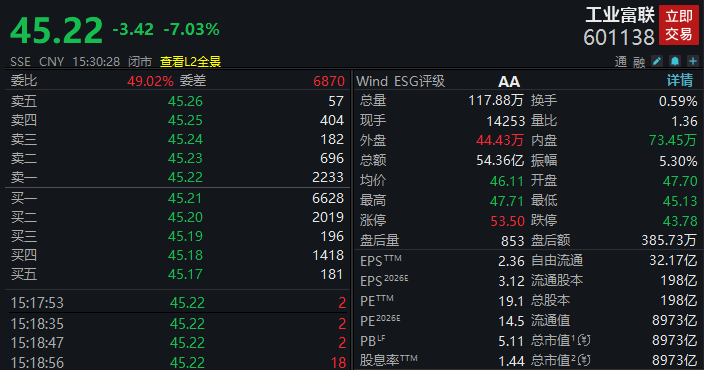The height and width of the screenshot is (370, 704).
Task: Select 买四 price 45.18
Action: [x=185, y=255]
